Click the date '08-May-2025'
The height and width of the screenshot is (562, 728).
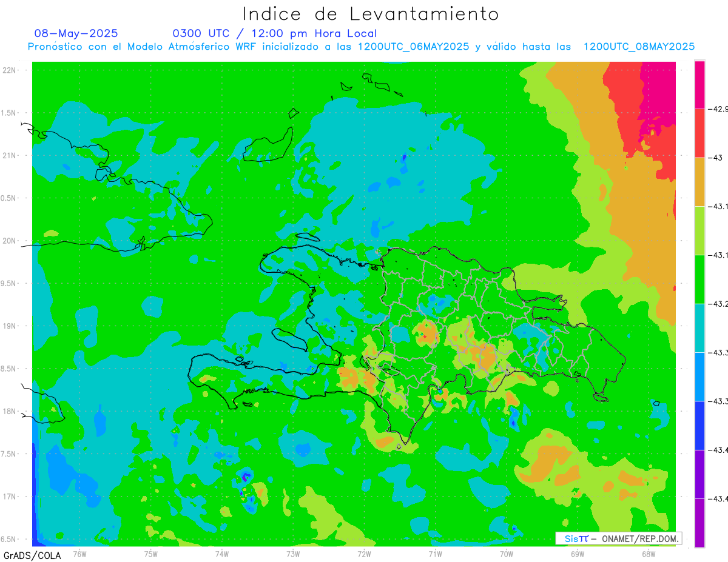76,33
